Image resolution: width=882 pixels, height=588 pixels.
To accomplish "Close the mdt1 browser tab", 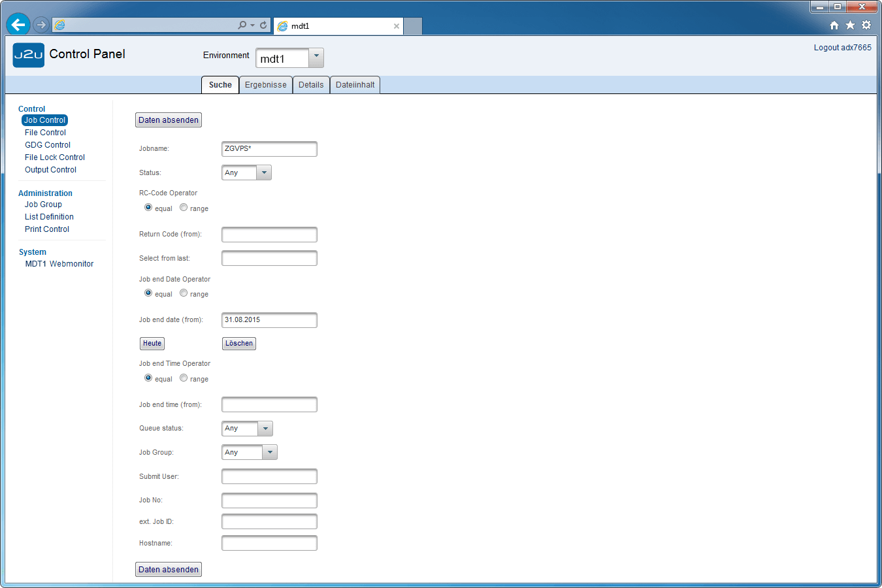I will (396, 26).
